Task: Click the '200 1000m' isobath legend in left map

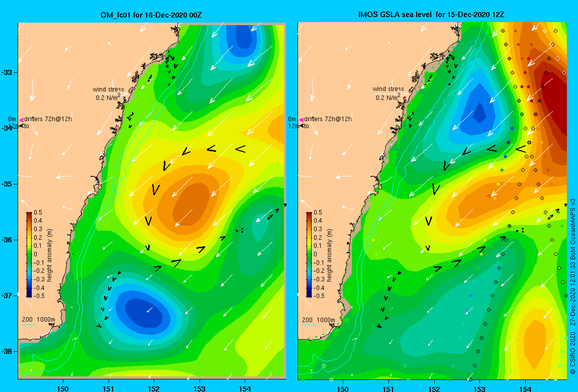Action: (39, 320)
